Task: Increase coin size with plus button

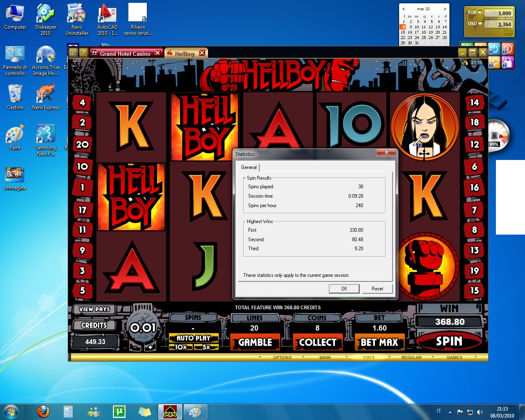Action: click(x=151, y=347)
